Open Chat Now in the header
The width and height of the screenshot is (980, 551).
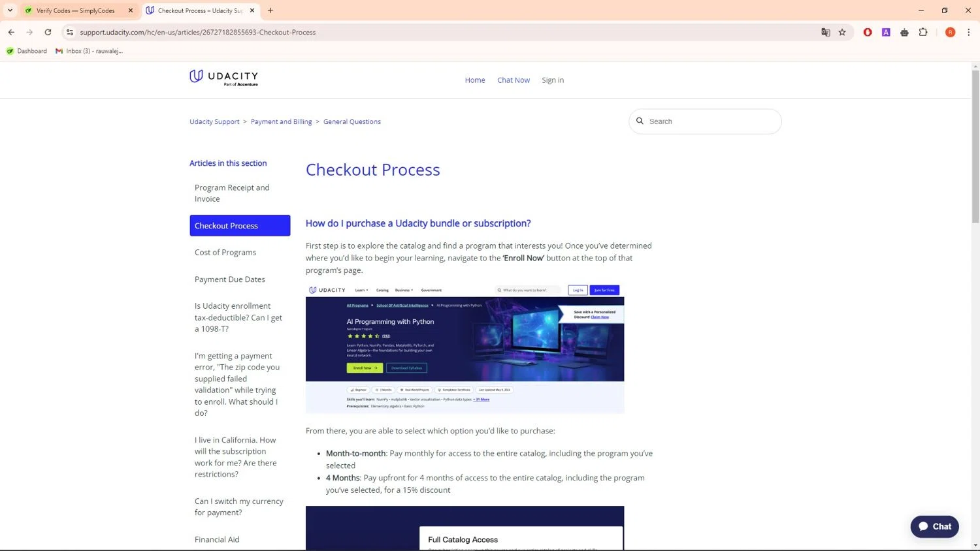click(x=514, y=80)
